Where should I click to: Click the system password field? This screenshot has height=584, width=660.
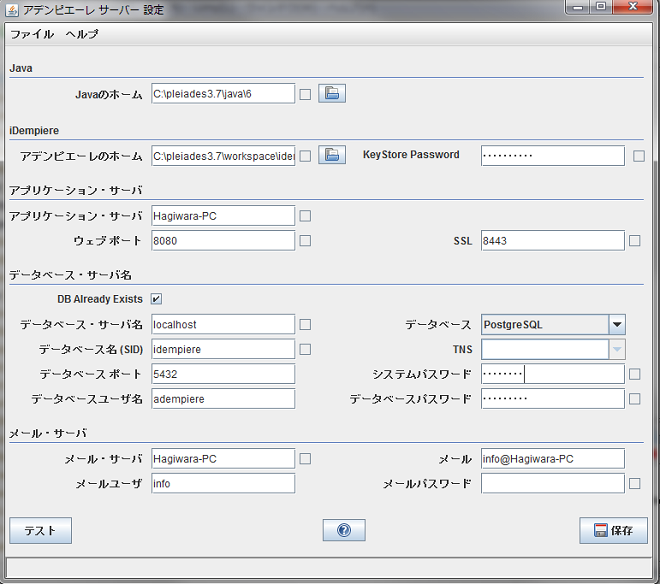[553, 374]
